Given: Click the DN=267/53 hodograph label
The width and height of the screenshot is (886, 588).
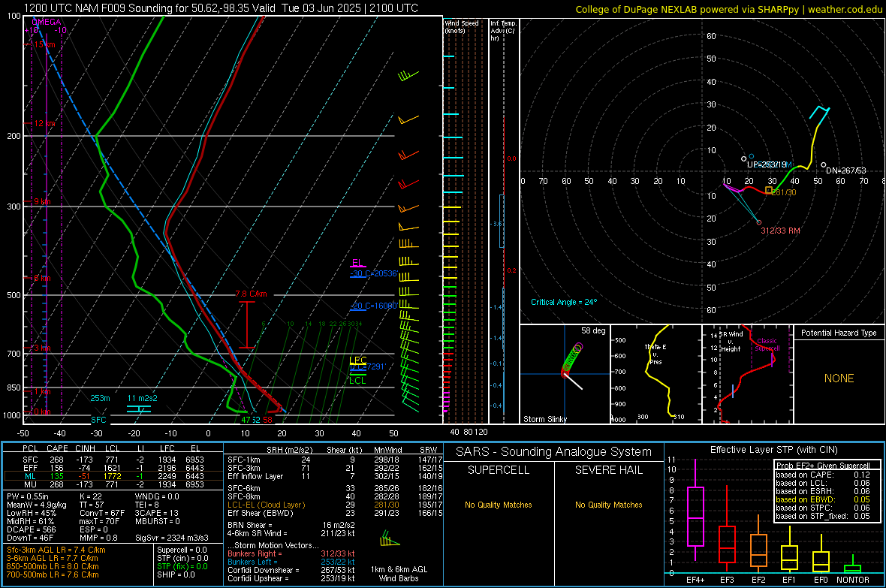Looking at the screenshot, I should [x=846, y=170].
